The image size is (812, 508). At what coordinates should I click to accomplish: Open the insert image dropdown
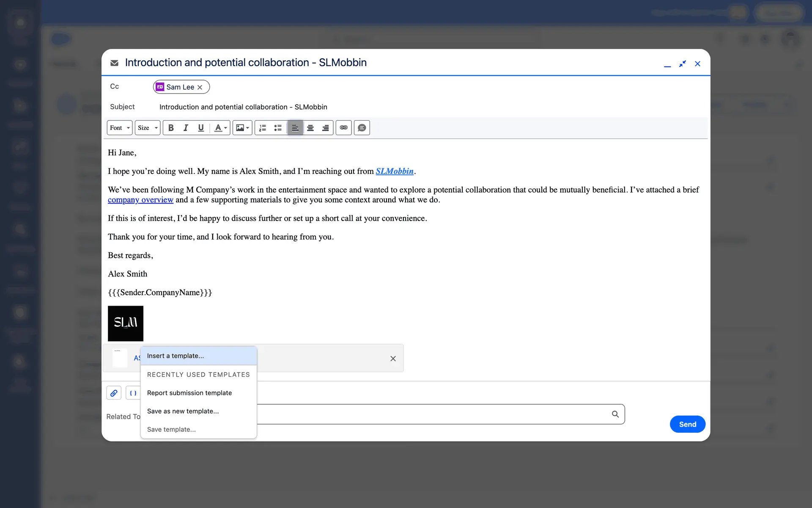pyautogui.click(x=242, y=128)
